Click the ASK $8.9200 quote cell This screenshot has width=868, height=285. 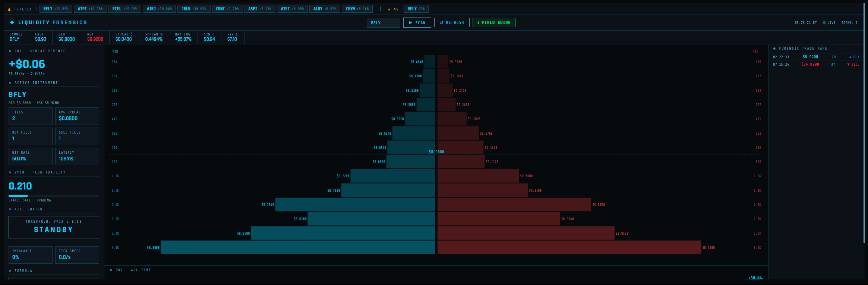pyautogui.click(x=95, y=37)
